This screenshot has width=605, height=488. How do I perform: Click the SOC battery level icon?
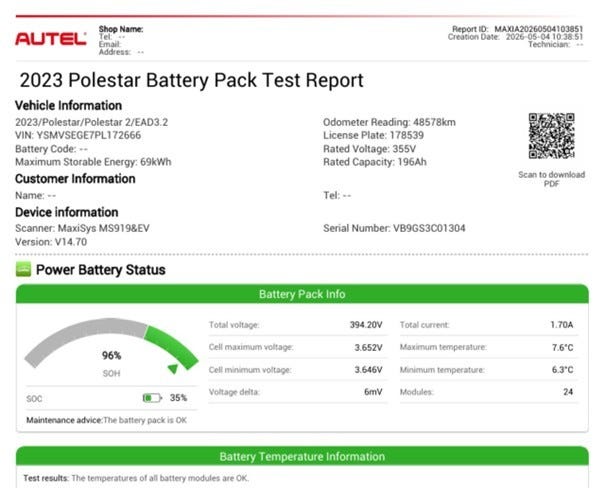coord(152,398)
